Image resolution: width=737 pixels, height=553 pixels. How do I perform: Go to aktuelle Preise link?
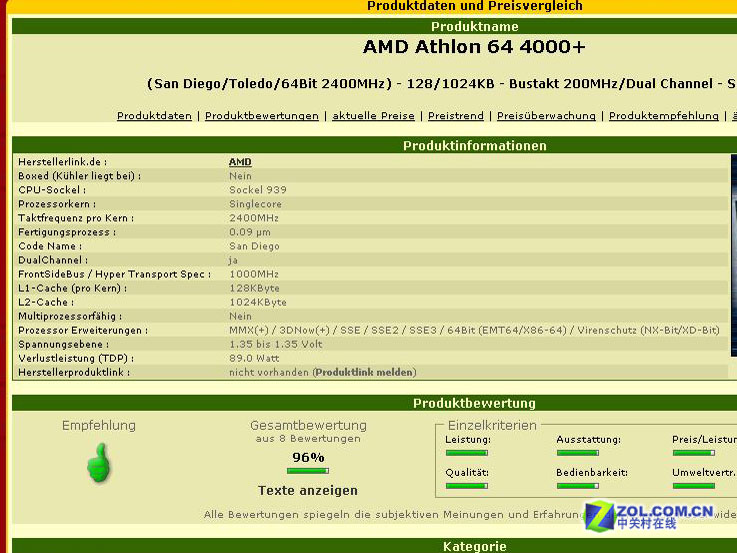pyautogui.click(x=373, y=116)
